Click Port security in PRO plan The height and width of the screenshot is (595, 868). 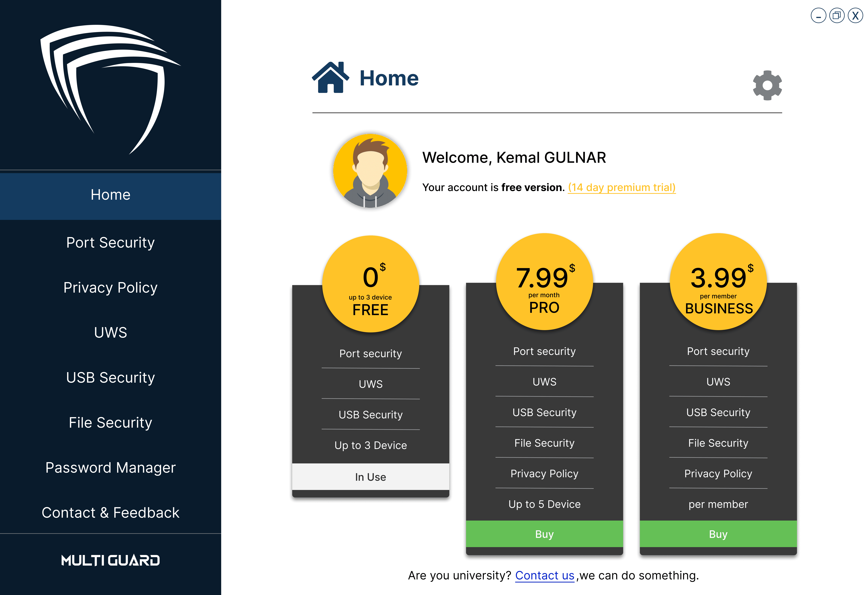click(545, 351)
